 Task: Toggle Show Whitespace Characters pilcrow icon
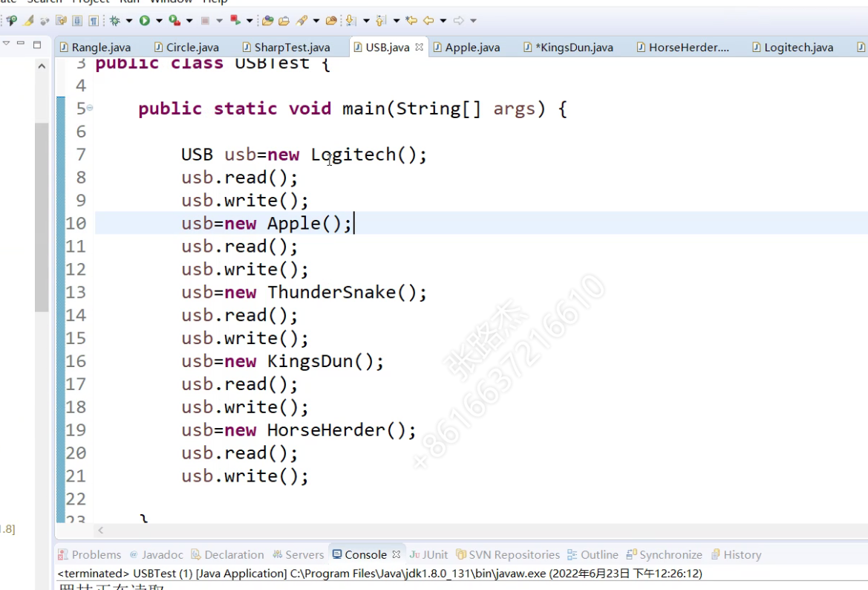pos(94,21)
